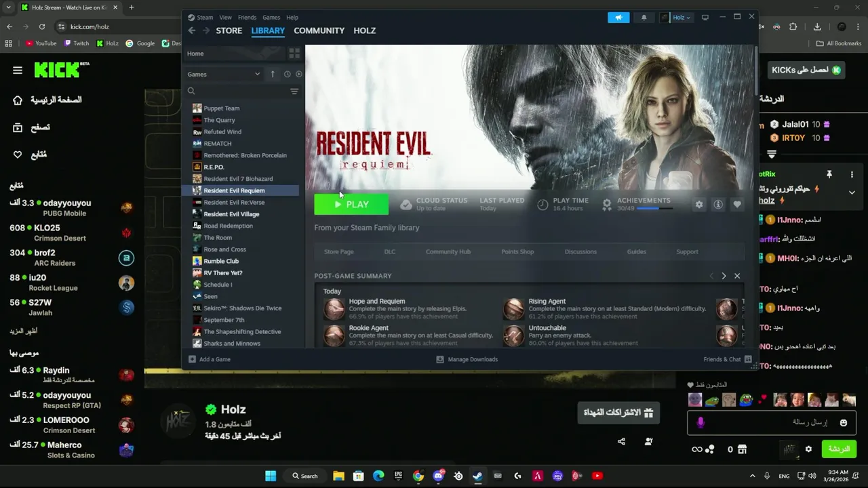Open Kick hamburger menu icon
The height and width of the screenshot is (488, 868).
[x=18, y=70]
